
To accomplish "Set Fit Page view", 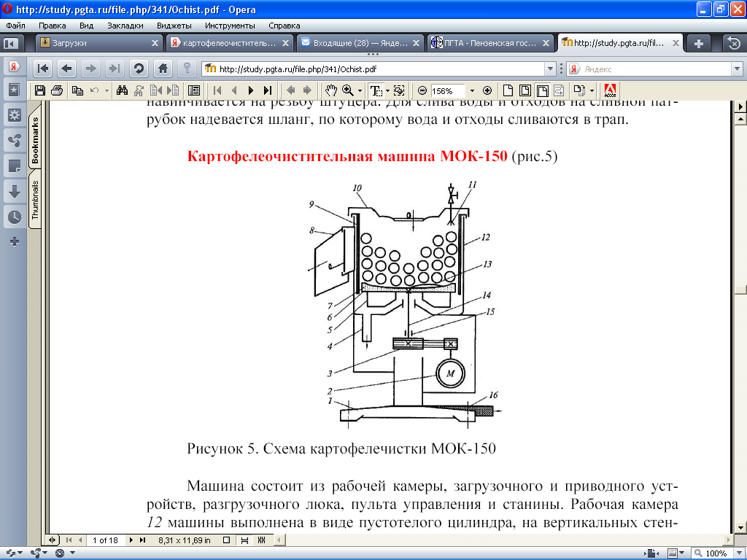I will (525, 90).
